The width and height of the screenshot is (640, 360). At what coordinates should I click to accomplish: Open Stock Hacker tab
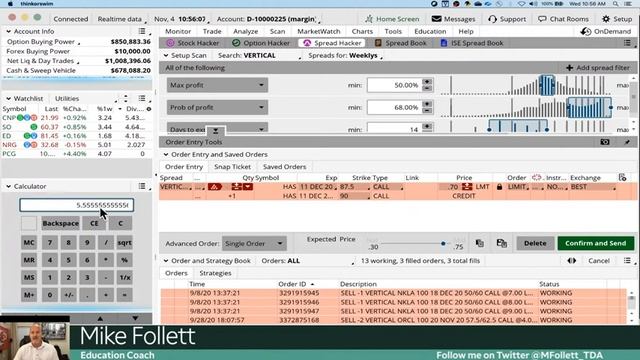pos(193,43)
